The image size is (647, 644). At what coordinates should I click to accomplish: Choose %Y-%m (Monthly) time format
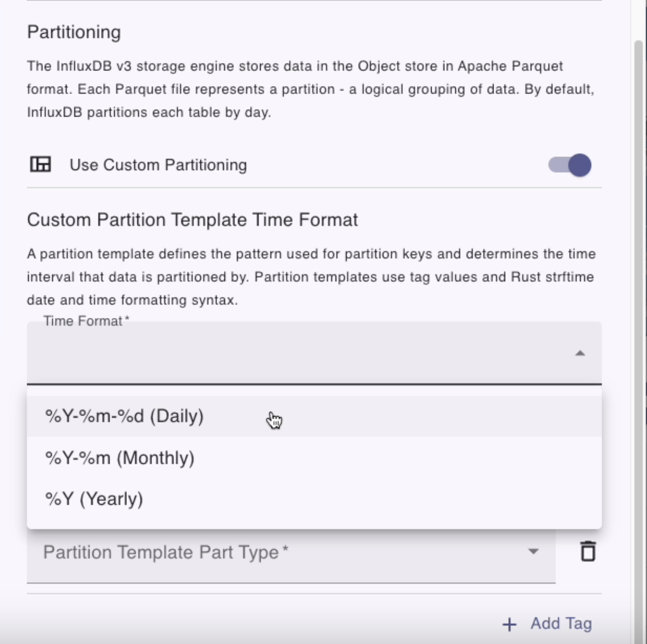tap(119, 457)
